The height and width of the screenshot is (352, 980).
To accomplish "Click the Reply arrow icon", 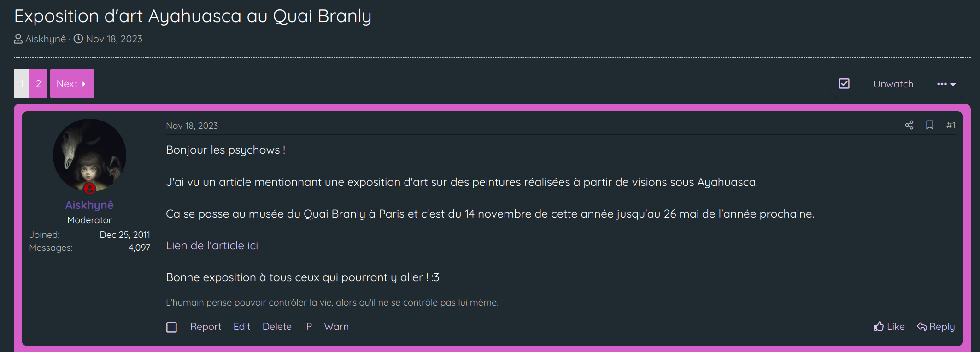I will pyautogui.click(x=922, y=326).
